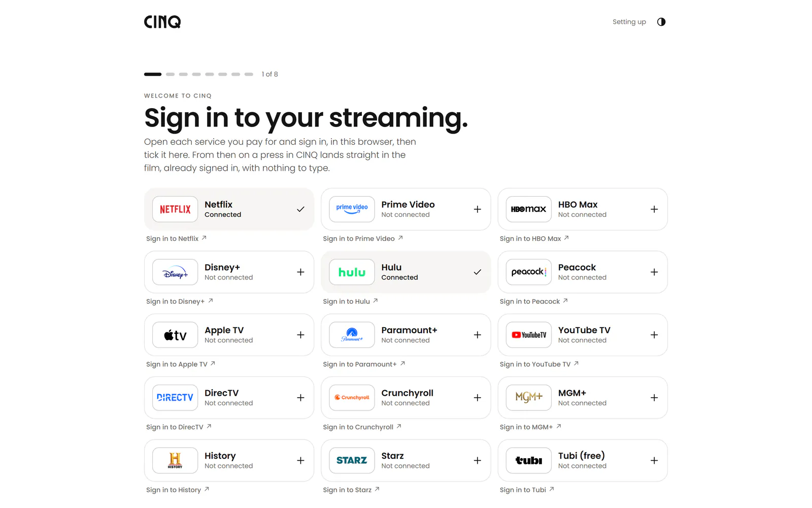Screen dimensions: 812x508
Task: Click the YouTube TV logo thumbnail
Action: pos(529,335)
